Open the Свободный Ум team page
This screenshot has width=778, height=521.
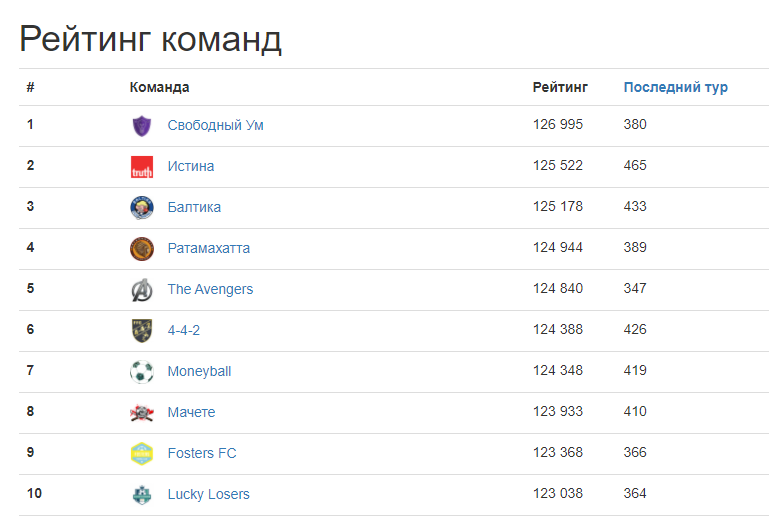[215, 125]
